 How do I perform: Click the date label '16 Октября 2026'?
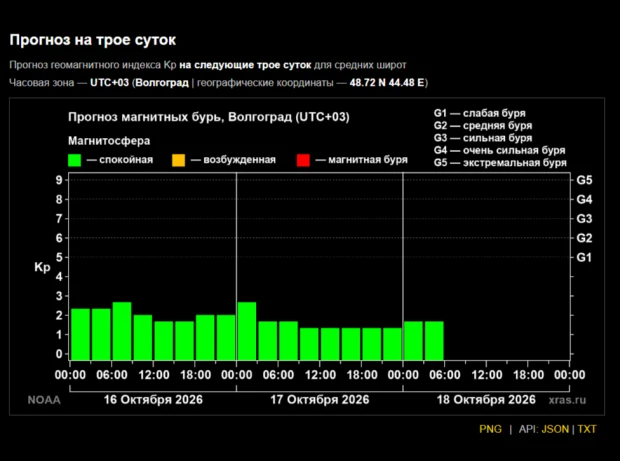pyautogui.click(x=153, y=400)
